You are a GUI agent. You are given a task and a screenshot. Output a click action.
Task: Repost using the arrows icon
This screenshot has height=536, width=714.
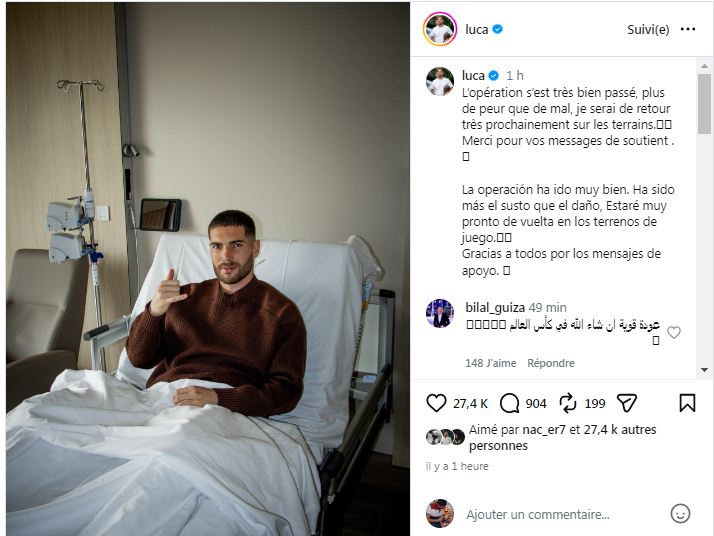click(568, 403)
